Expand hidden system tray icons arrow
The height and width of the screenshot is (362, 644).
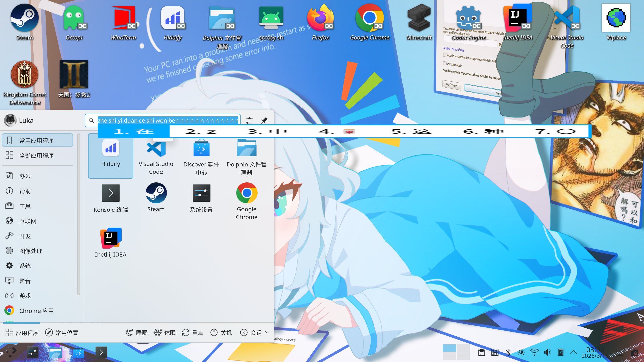click(573, 352)
